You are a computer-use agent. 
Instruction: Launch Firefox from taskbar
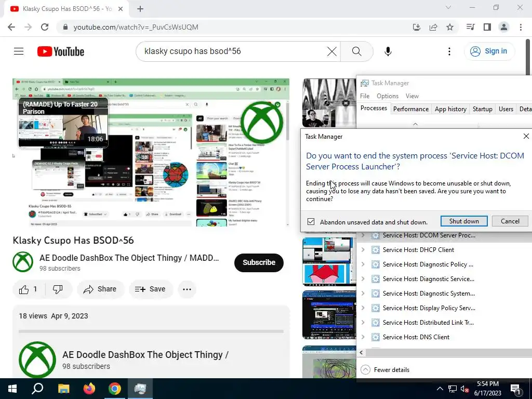tap(89, 389)
